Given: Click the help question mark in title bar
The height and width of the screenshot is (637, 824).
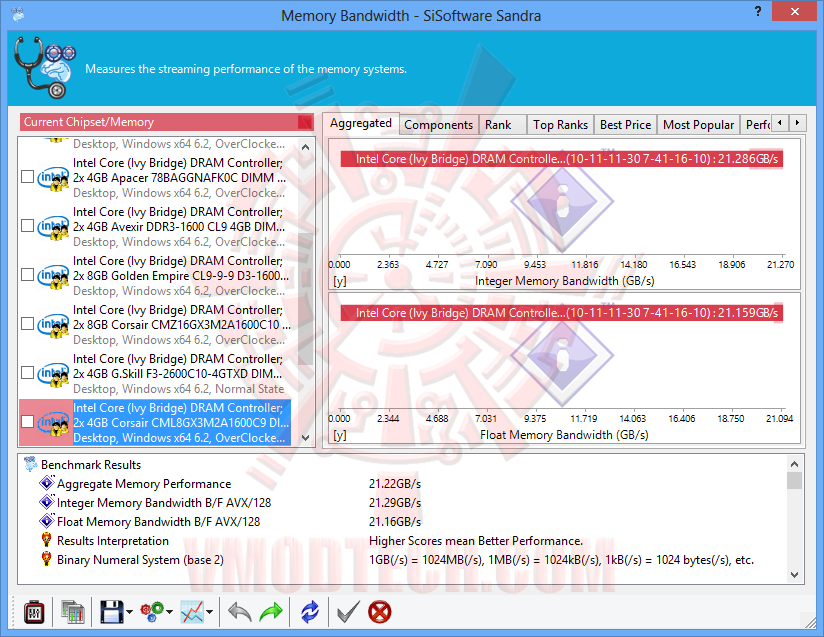Looking at the screenshot, I should click(x=758, y=12).
